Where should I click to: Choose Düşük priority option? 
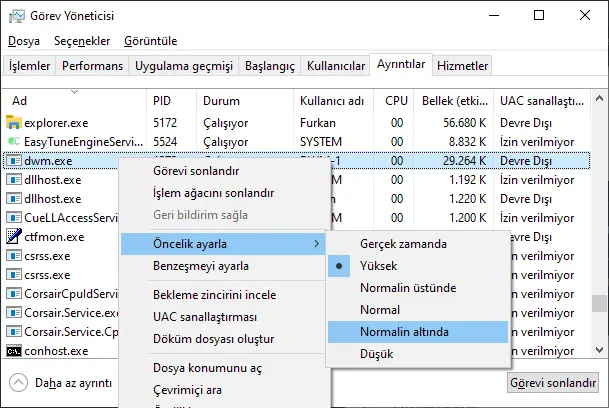tap(418, 354)
